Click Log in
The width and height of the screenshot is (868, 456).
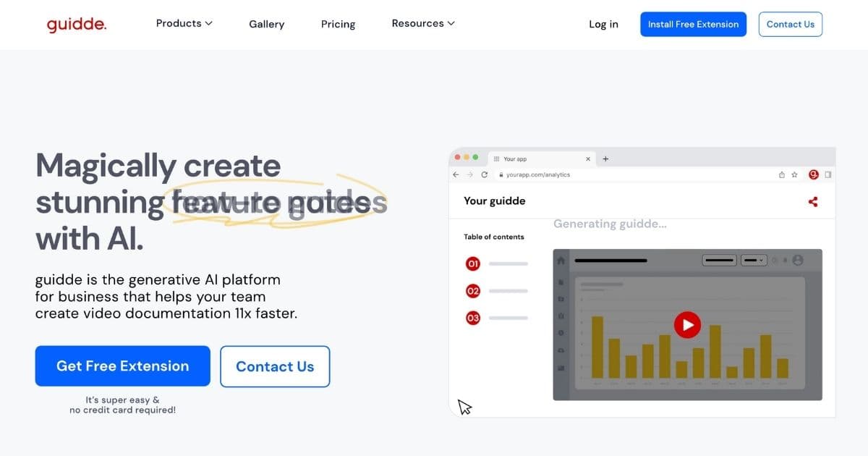coord(603,24)
